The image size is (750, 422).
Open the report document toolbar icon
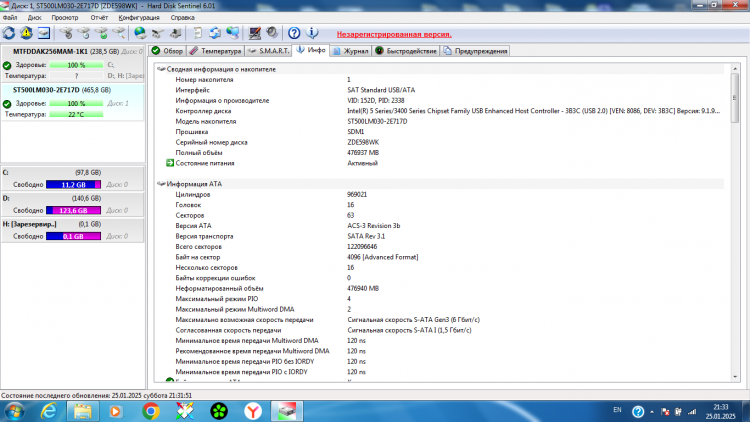(x=197, y=33)
